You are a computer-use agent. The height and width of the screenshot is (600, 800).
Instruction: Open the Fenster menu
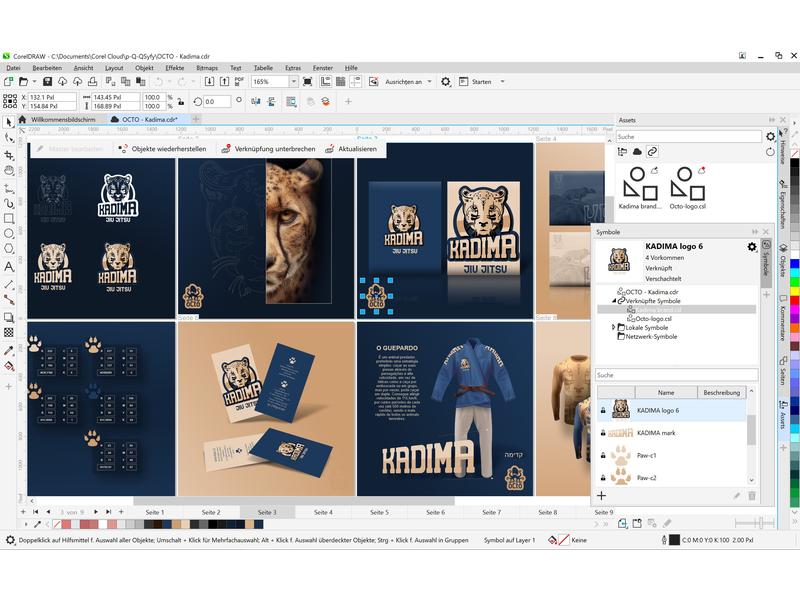(x=322, y=68)
